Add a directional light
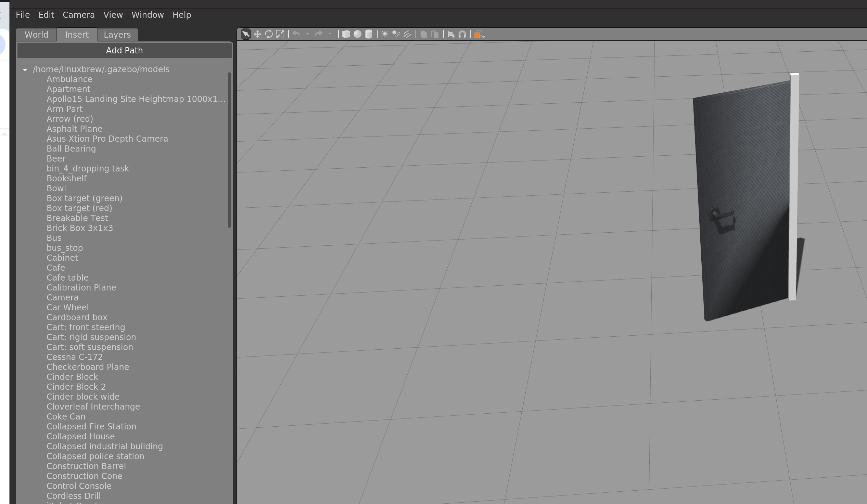867x504 pixels. 407,34
